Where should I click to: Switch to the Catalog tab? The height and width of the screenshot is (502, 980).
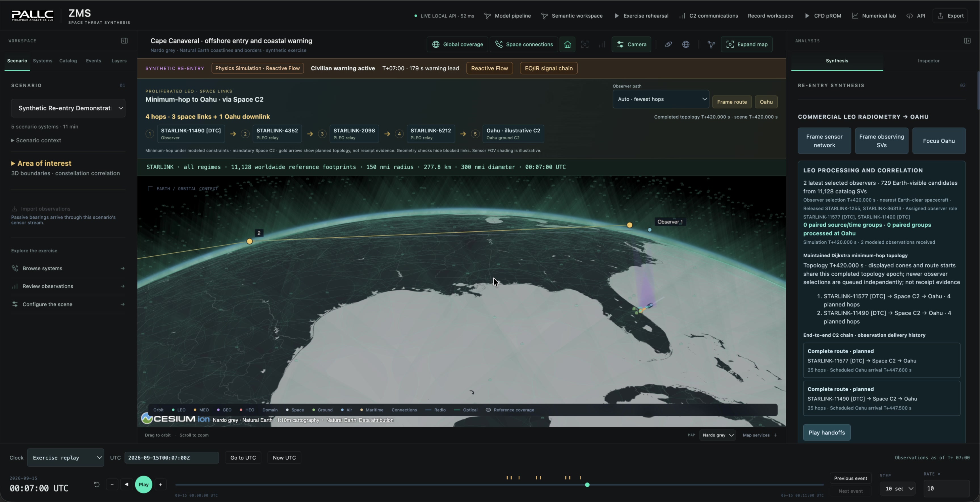[68, 61]
